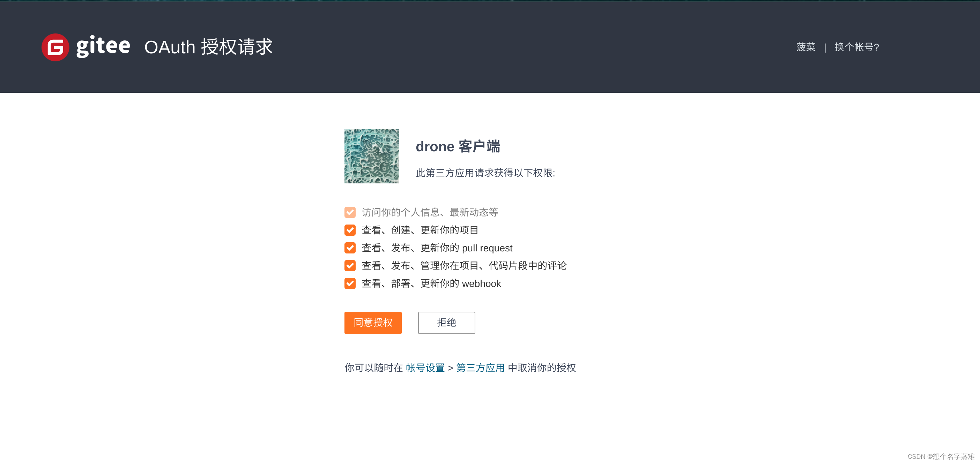The image size is (980, 463).
Task: Click 换个帐号? to switch account
Action: click(x=857, y=47)
